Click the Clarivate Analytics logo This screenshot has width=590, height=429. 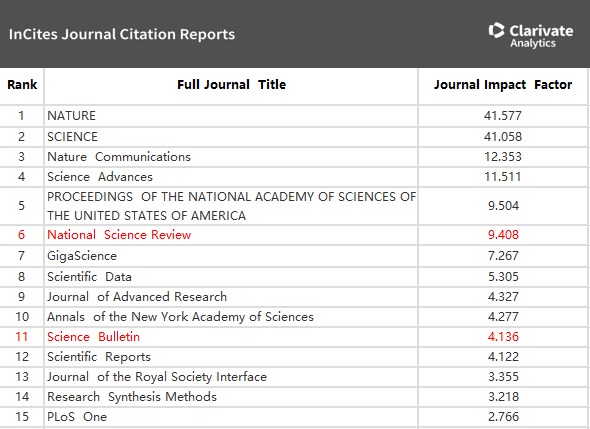click(x=531, y=35)
